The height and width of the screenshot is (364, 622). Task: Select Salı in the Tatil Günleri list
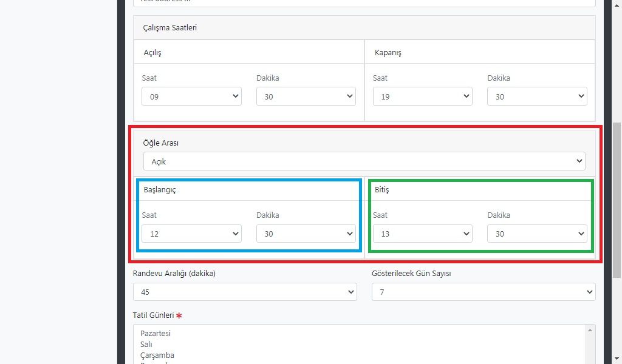[x=146, y=344]
